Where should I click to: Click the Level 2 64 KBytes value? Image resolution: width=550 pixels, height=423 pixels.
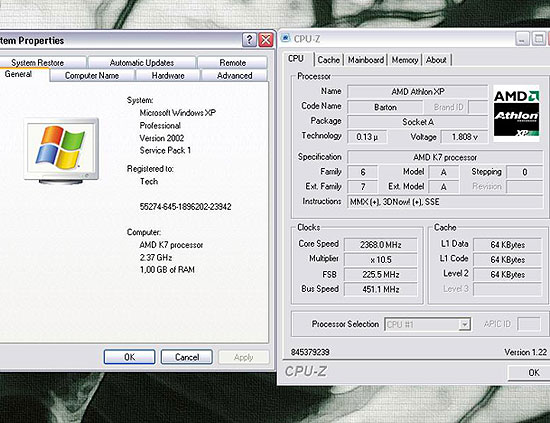point(507,275)
